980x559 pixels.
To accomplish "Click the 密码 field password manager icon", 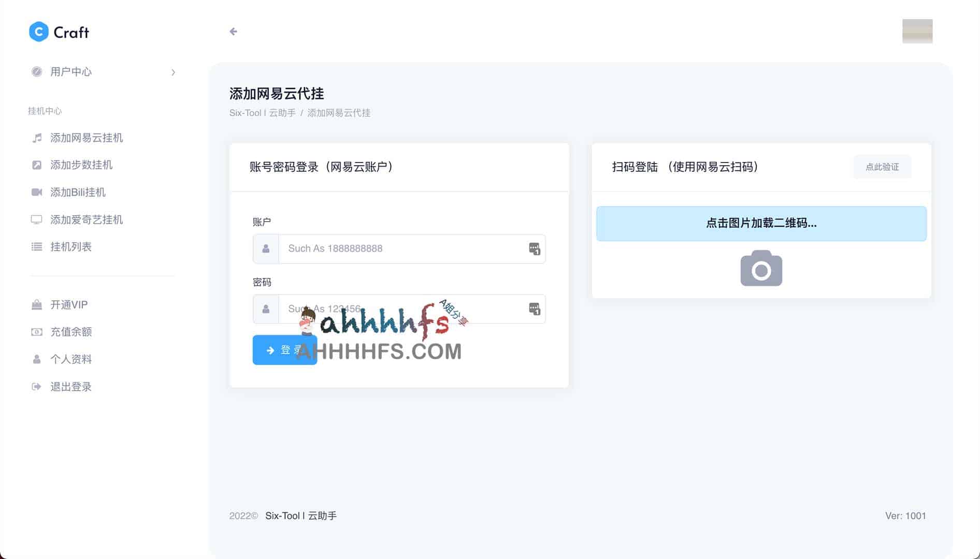I will pos(535,309).
